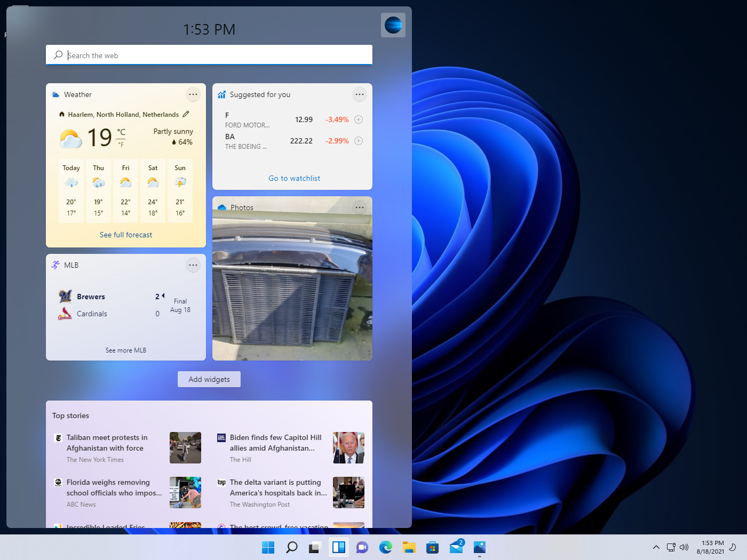This screenshot has height=560, width=747.
Task: Open Microsoft Store from the taskbar
Action: (432, 547)
